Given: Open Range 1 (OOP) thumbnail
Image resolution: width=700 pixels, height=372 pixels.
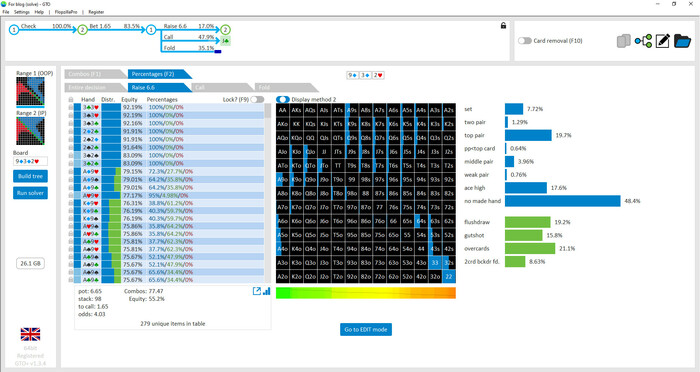Looking at the screenshot, I should (x=30, y=91).
